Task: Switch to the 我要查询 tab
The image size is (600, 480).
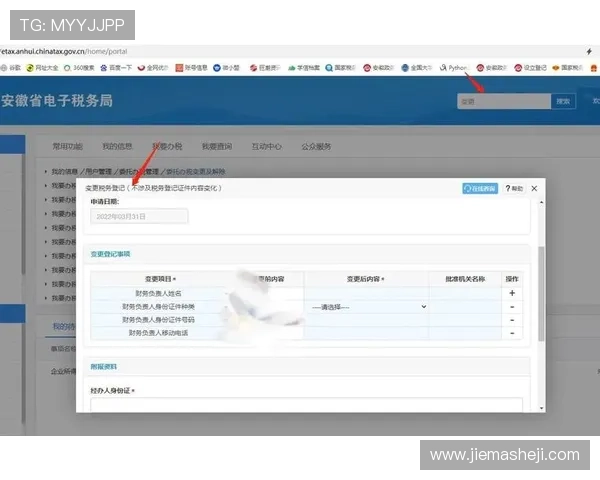Action: pyautogui.click(x=217, y=146)
